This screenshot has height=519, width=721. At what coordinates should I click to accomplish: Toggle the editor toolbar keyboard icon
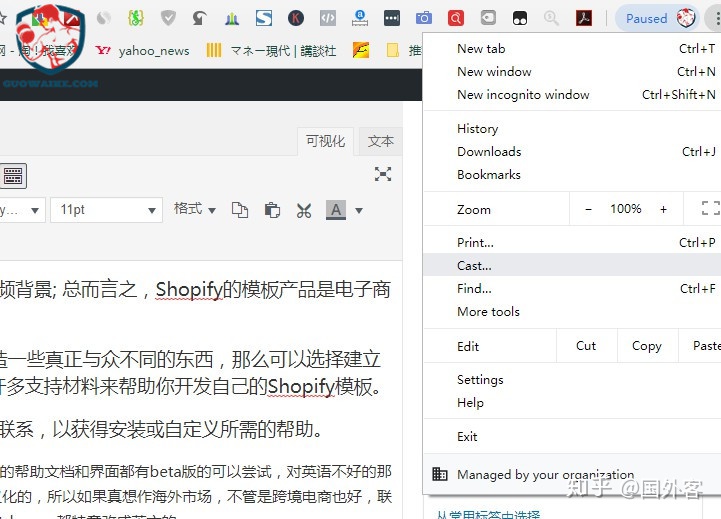[x=13, y=176]
